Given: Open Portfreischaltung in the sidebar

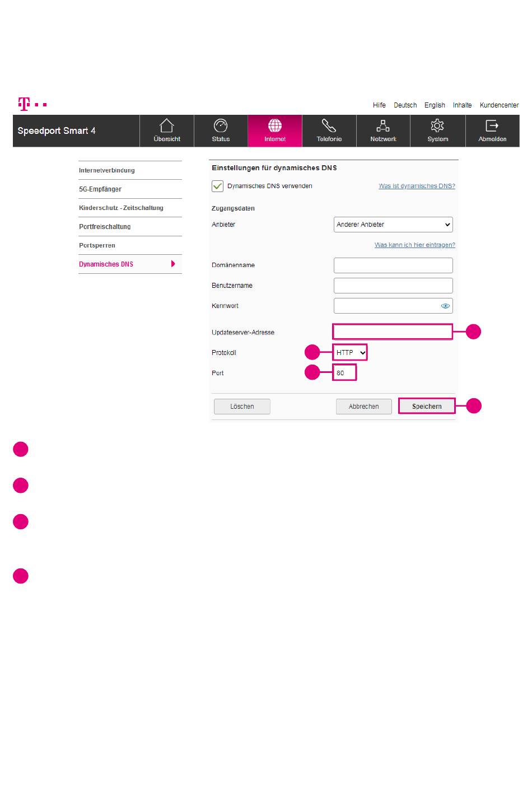Looking at the screenshot, I should (105, 227).
